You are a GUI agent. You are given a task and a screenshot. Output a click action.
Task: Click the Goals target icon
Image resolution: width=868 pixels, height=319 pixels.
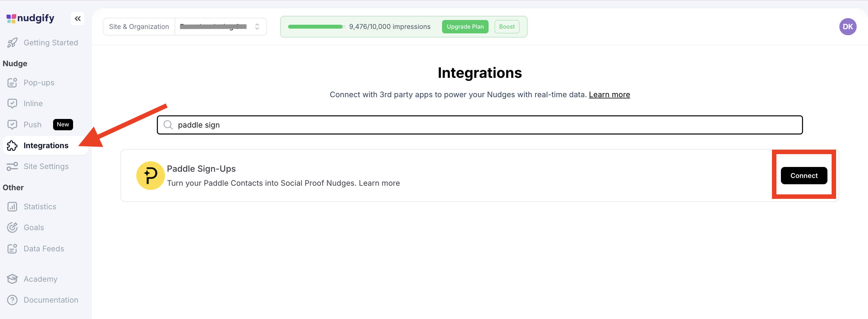pyautogui.click(x=13, y=228)
